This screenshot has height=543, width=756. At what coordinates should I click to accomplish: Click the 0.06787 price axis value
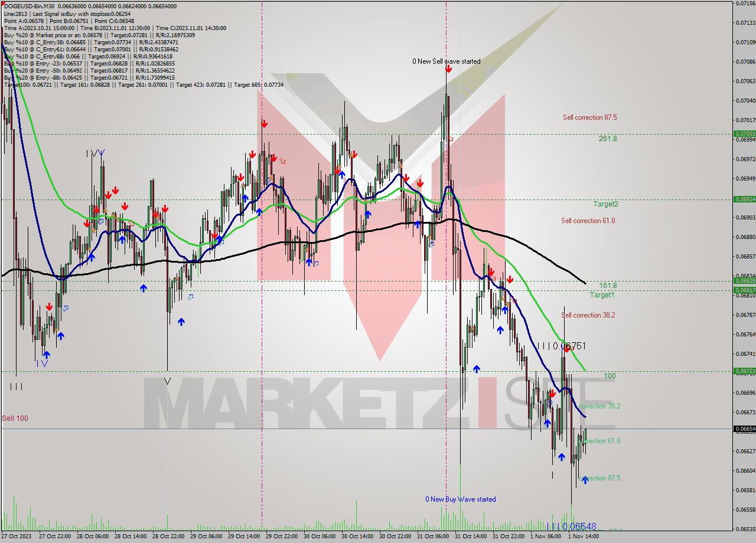click(x=745, y=315)
